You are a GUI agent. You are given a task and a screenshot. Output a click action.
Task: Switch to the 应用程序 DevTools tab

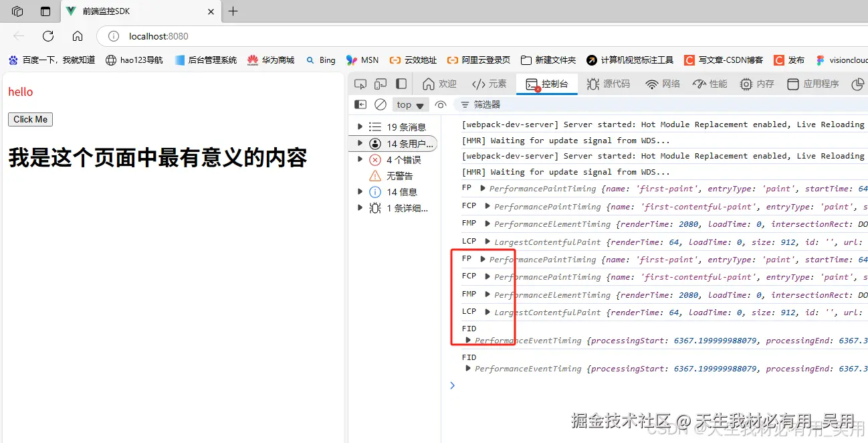coord(813,84)
